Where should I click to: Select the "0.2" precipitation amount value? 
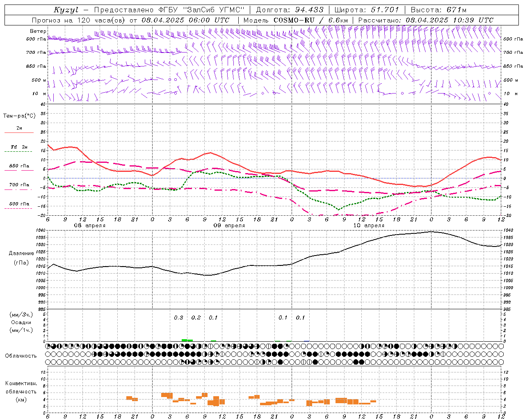click(x=196, y=317)
